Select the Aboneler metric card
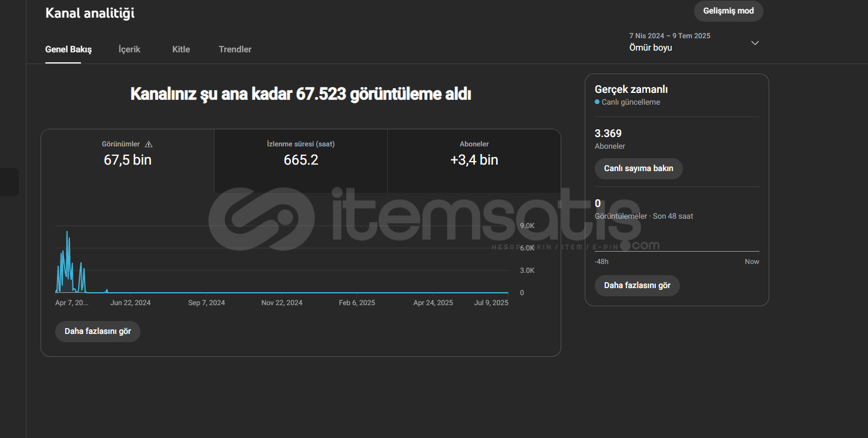This screenshot has height=438, width=868. point(474,161)
